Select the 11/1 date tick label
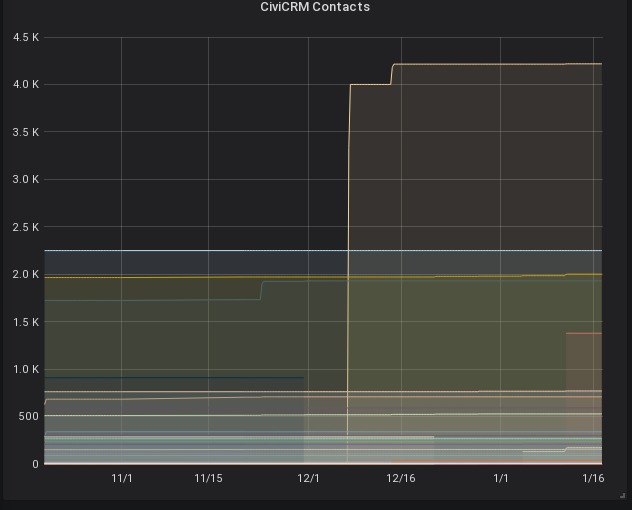This screenshot has width=632, height=510. click(122, 479)
